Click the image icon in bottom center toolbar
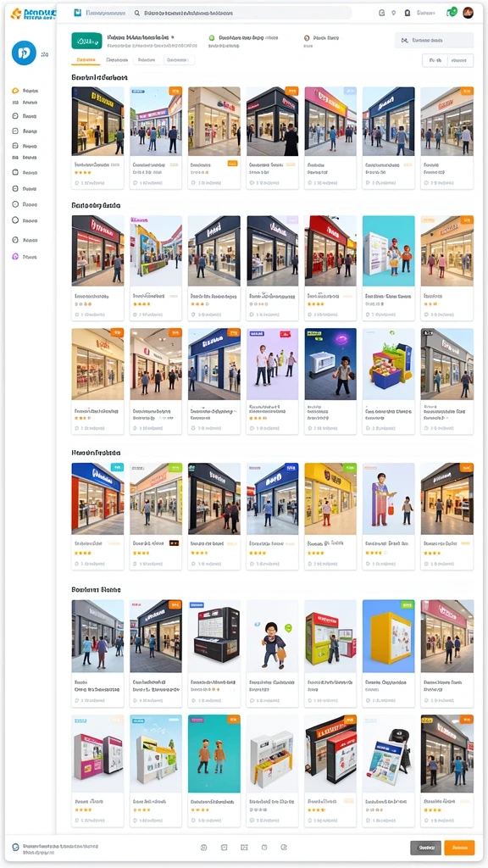Image resolution: width=488 pixels, height=868 pixels. pos(244,847)
